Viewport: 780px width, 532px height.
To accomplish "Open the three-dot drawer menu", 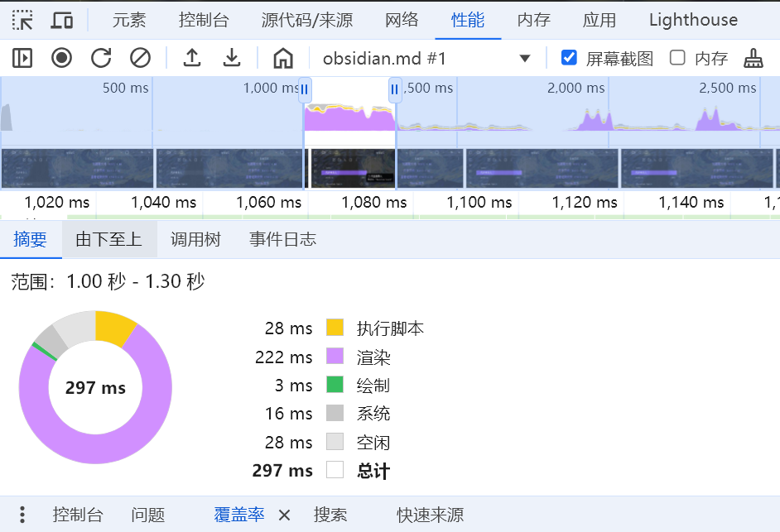I will 22,515.
